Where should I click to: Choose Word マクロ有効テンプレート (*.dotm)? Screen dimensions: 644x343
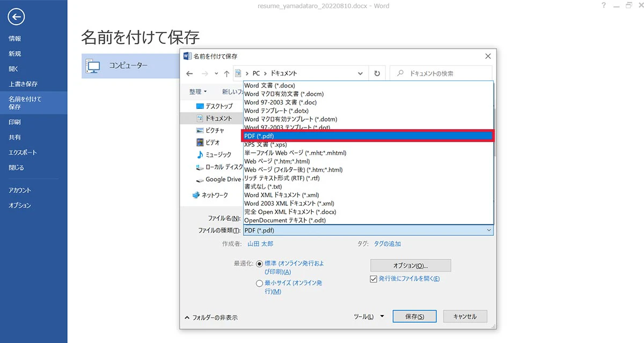pyautogui.click(x=368, y=119)
